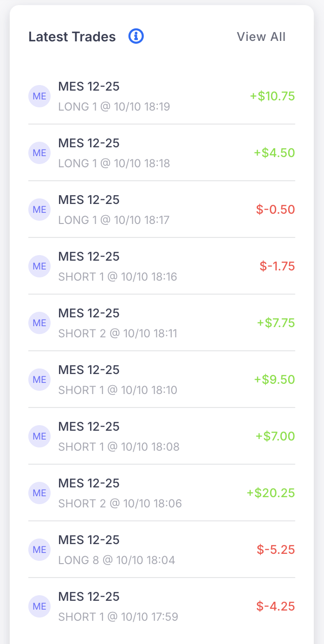Click ME avatar for the 18:17 trade
The height and width of the screenshot is (644, 324).
tap(39, 210)
